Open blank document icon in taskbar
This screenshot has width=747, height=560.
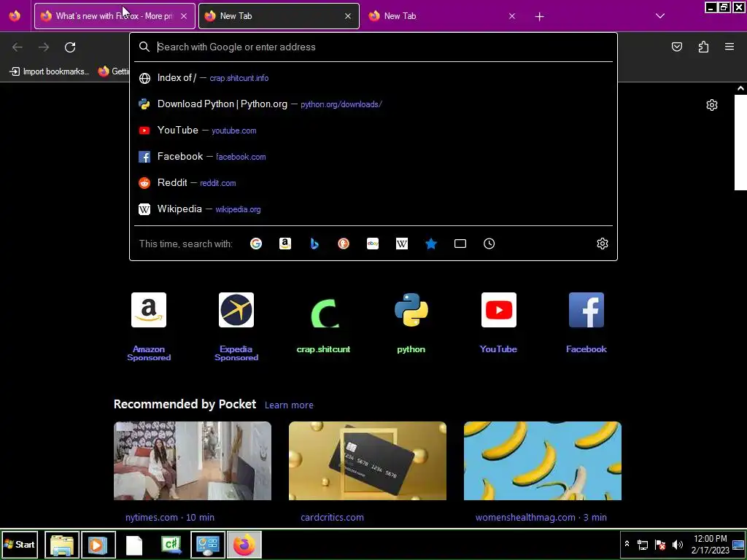click(x=134, y=545)
